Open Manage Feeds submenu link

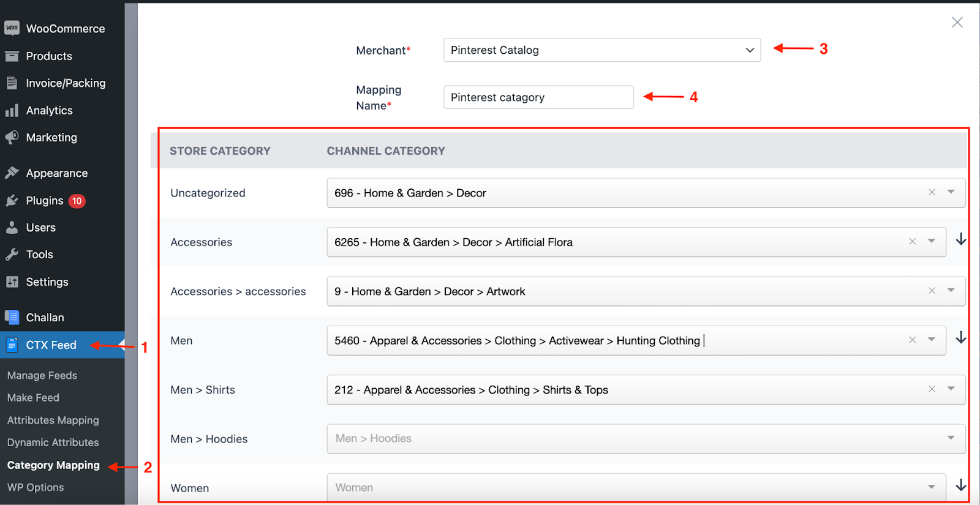[x=42, y=375]
